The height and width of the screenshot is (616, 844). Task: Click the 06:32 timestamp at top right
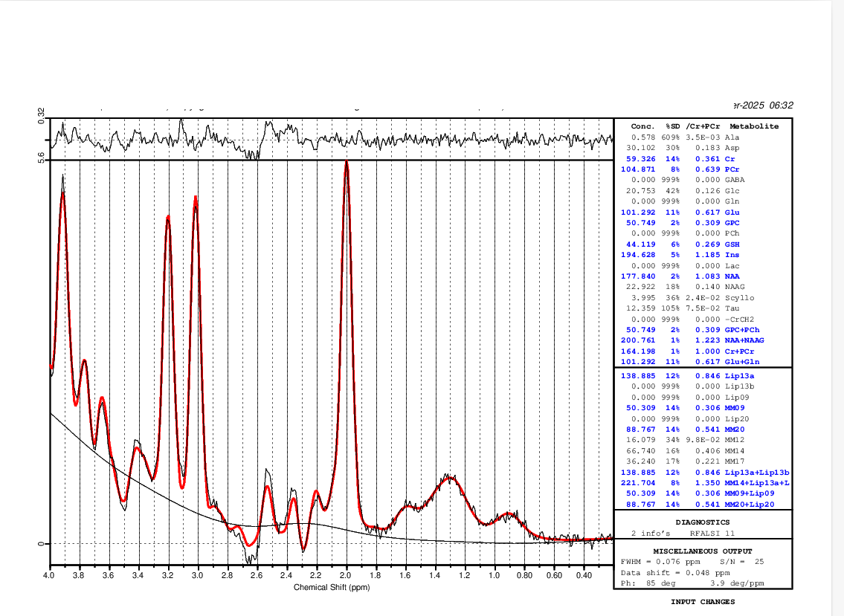coord(782,106)
